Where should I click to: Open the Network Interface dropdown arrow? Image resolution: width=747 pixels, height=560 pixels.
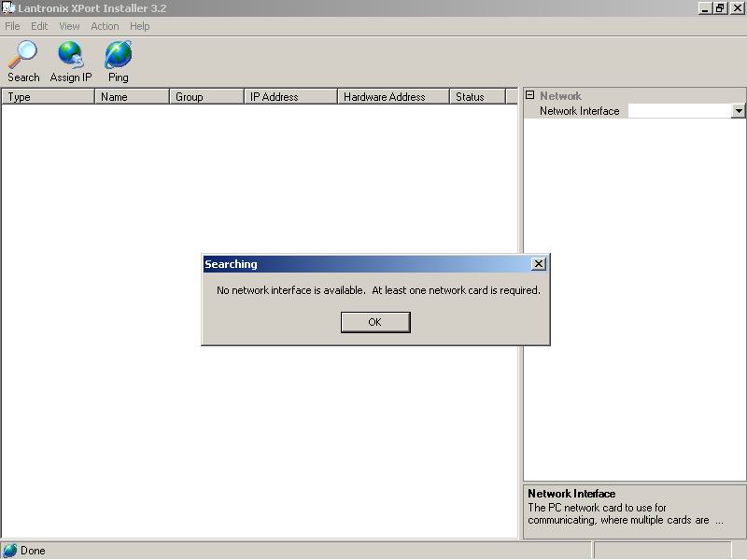point(739,111)
